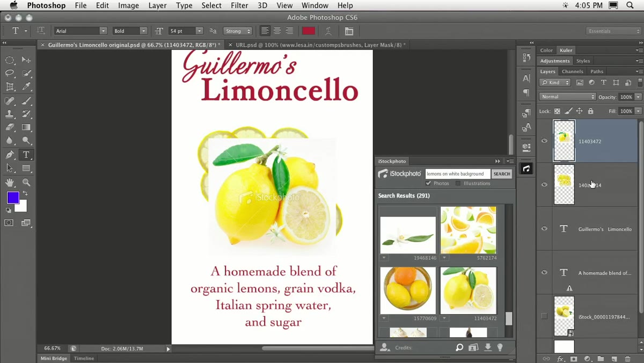Toggle Quick Mask mode
This screenshot has height=363, width=644.
9,223
